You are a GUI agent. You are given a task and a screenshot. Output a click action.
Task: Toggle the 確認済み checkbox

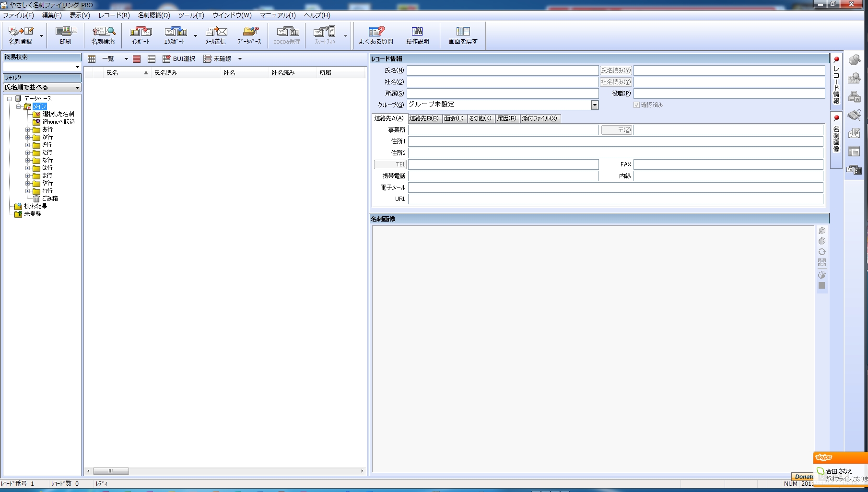click(636, 105)
